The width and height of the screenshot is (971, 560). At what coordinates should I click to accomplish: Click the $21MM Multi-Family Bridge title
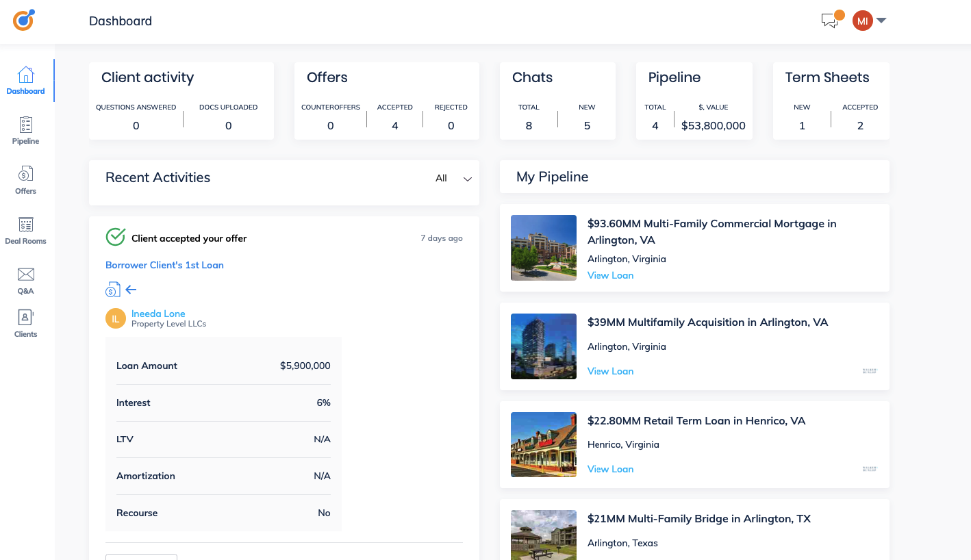[699, 519]
